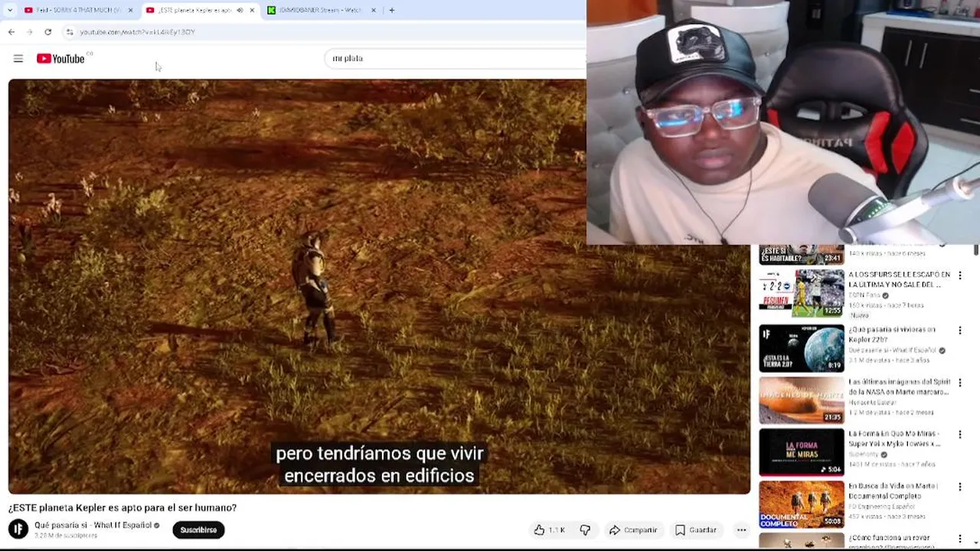Image resolution: width=980 pixels, height=551 pixels.
Task: Focus the address bar URL
Action: click(x=138, y=31)
